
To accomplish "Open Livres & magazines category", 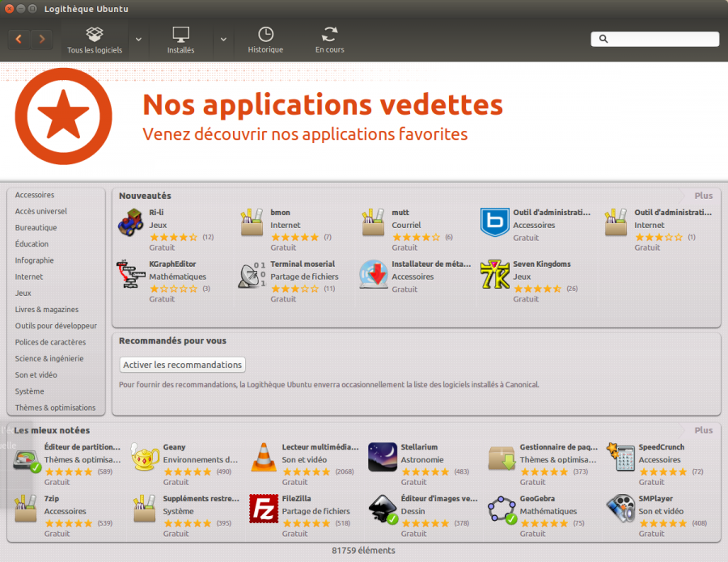I will pyautogui.click(x=46, y=310).
